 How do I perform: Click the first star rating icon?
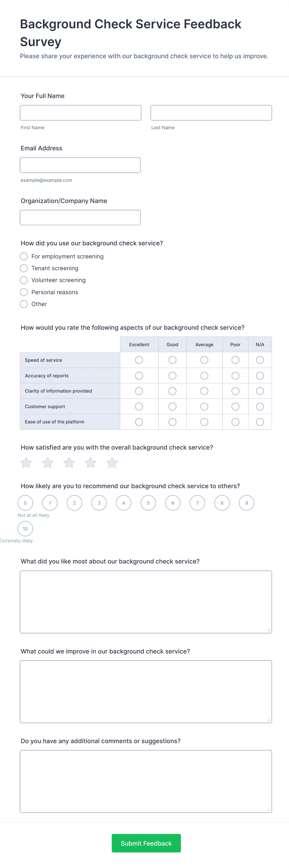[x=26, y=463]
